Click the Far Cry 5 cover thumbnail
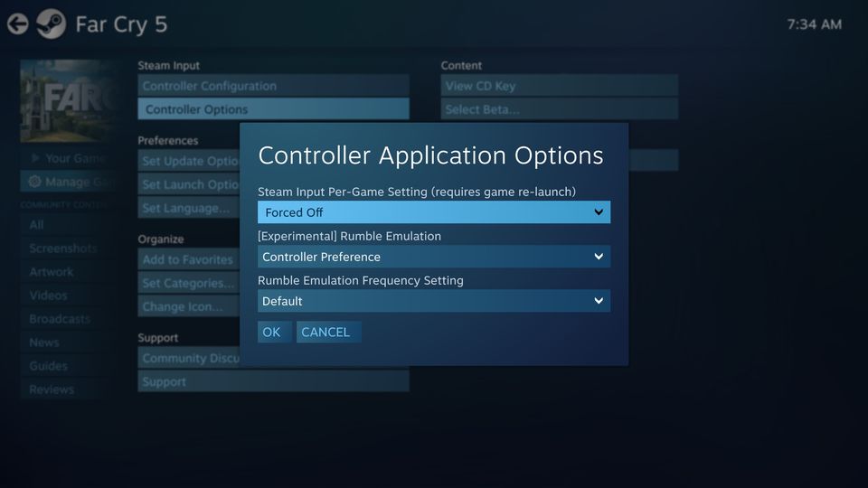Screen dimensions: 868x488 pos(68,100)
